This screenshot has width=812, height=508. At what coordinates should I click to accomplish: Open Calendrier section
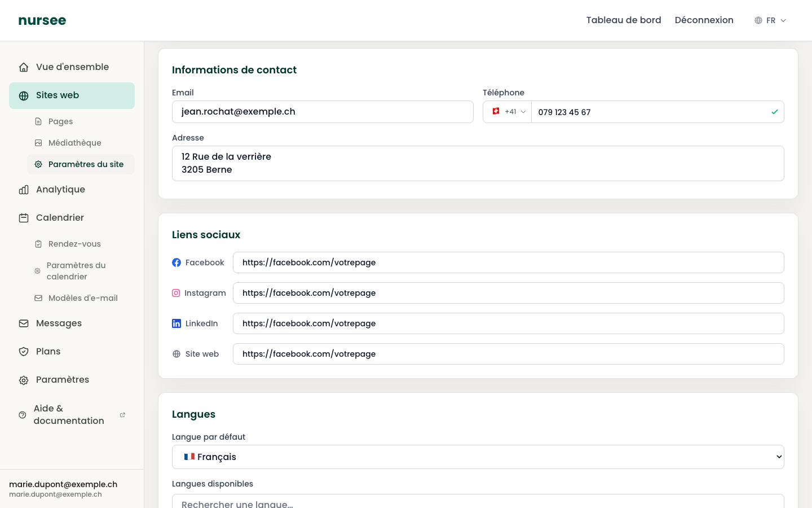pyautogui.click(x=72, y=218)
